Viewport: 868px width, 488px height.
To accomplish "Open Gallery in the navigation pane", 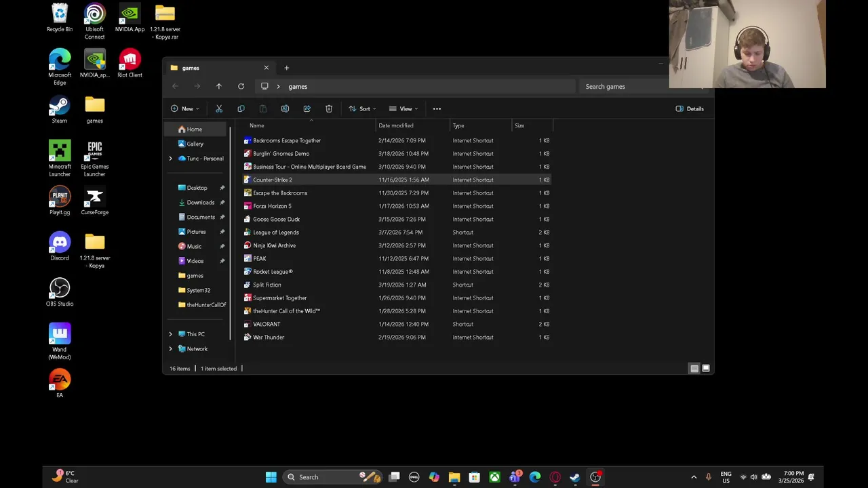I will click(197, 144).
